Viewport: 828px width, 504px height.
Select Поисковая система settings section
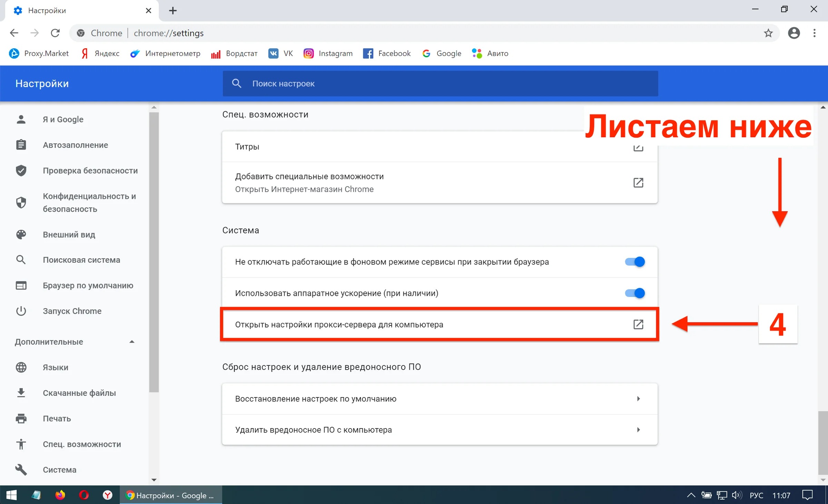point(82,260)
